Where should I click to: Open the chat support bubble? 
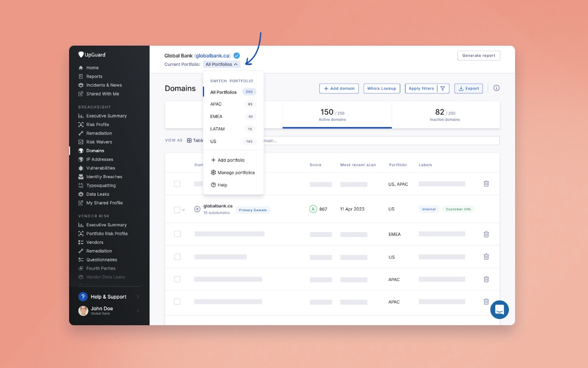499,310
